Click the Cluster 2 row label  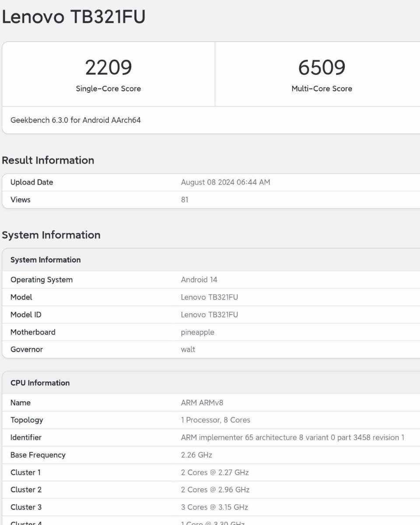(26, 490)
